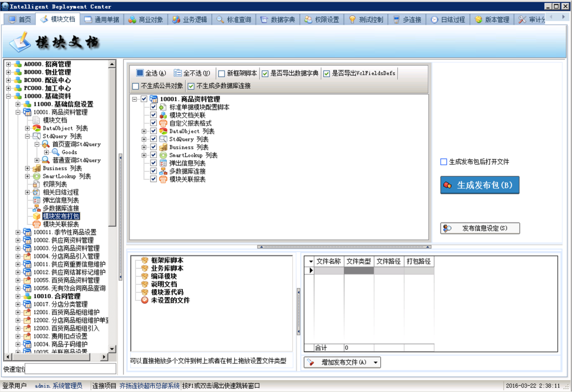
Task: Expand 10002.供应商资料管理 tree node
Action: click(x=18, y=240)
